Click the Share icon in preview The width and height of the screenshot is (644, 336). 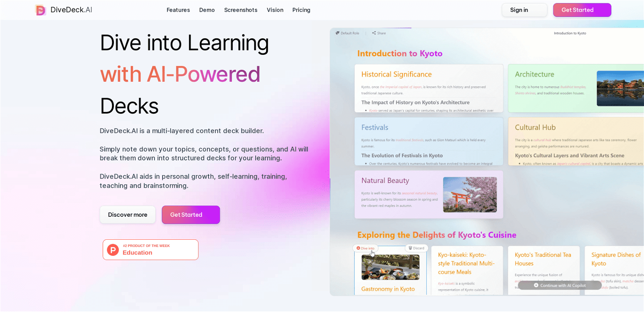(x=374, y=33)
